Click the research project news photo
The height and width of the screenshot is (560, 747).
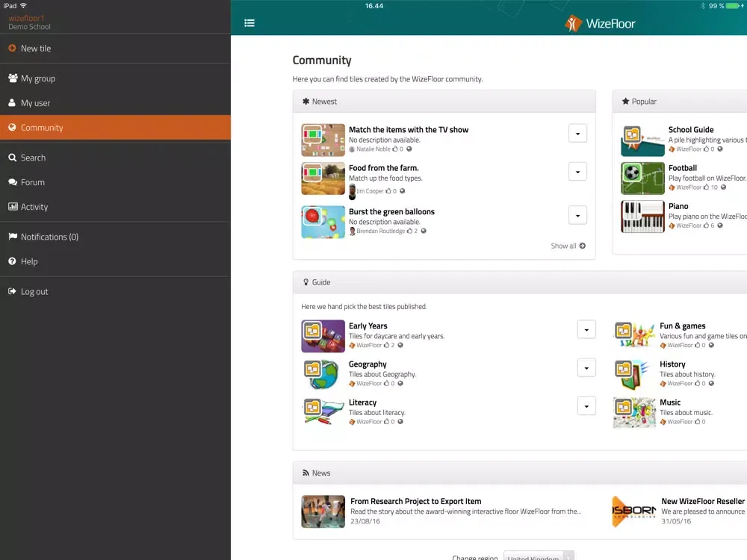coord(323,511)
